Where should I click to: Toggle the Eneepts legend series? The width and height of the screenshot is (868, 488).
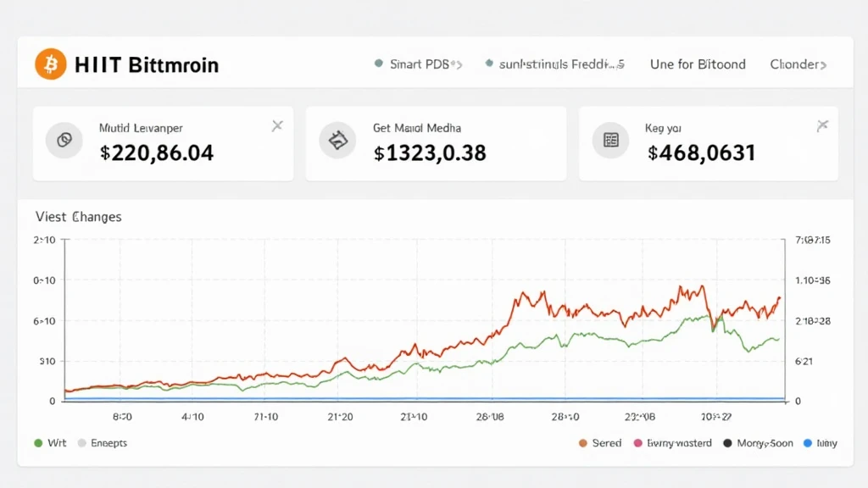pyautogui.click(x=82, y=443)
